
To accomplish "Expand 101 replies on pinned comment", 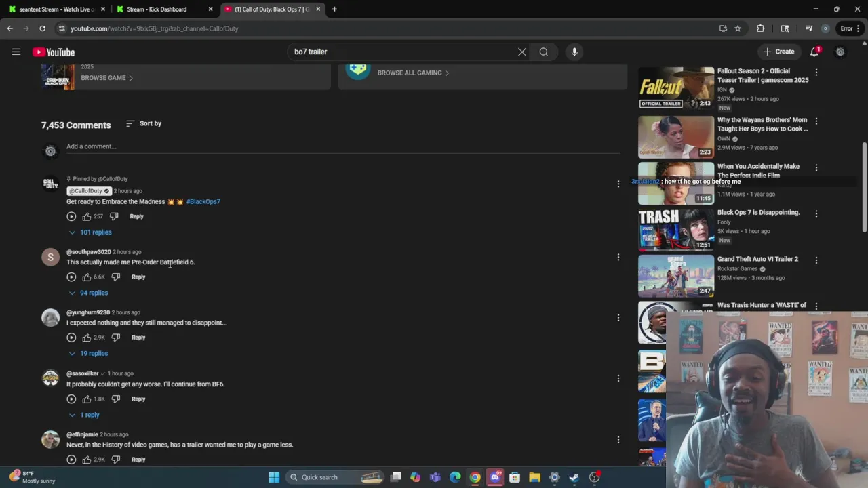I will point(90,232).
